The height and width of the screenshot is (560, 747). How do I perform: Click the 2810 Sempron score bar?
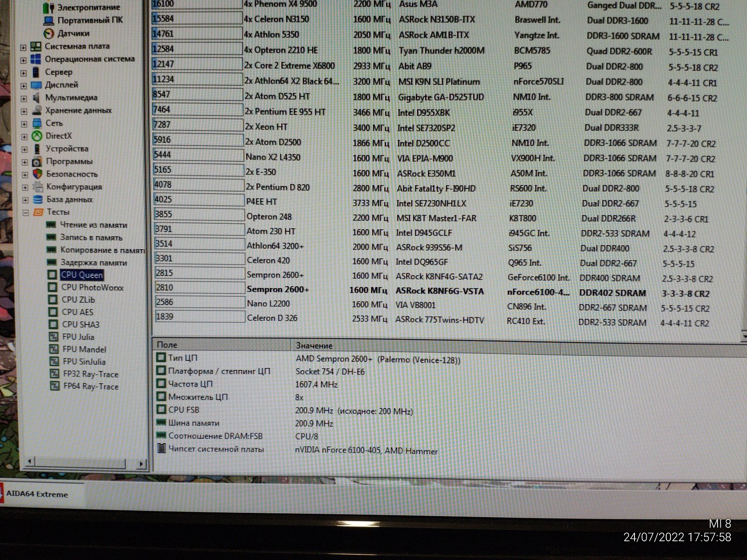point(200,287)
